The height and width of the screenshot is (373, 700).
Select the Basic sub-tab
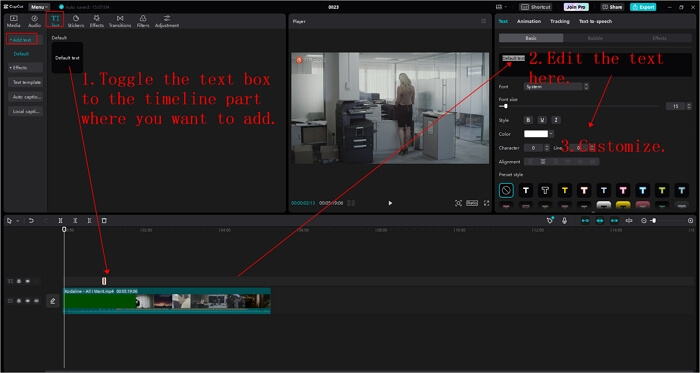point(531,38)
